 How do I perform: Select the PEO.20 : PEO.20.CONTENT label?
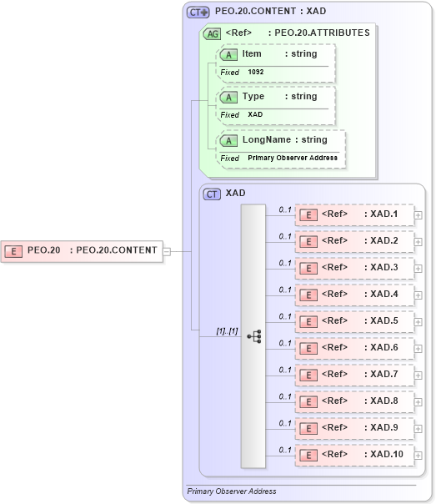(x=93, y=250)
